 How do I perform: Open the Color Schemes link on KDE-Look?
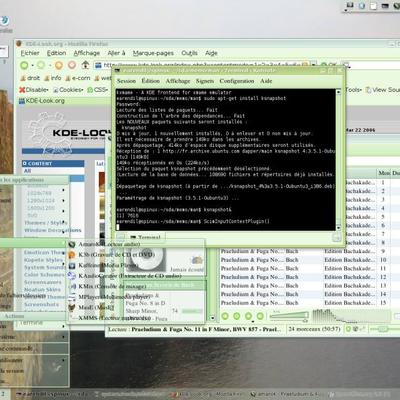coord(44,275)
